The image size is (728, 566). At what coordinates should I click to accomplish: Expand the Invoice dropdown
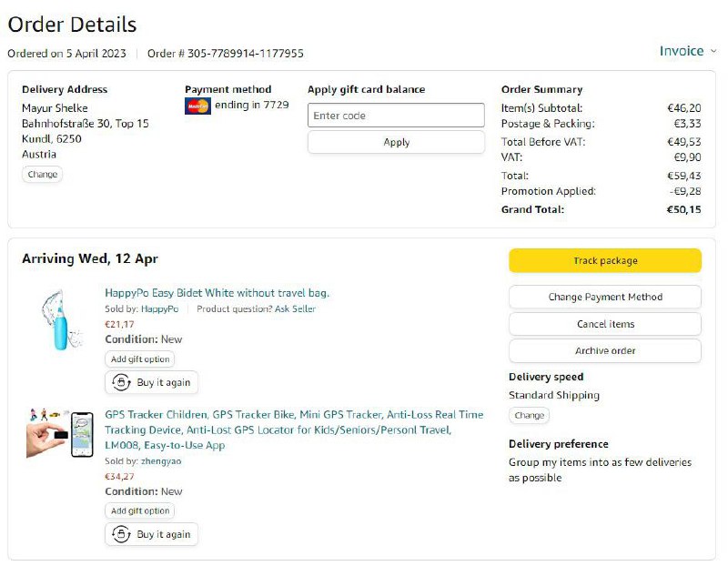pyautogui.click(x=687, y=51)
